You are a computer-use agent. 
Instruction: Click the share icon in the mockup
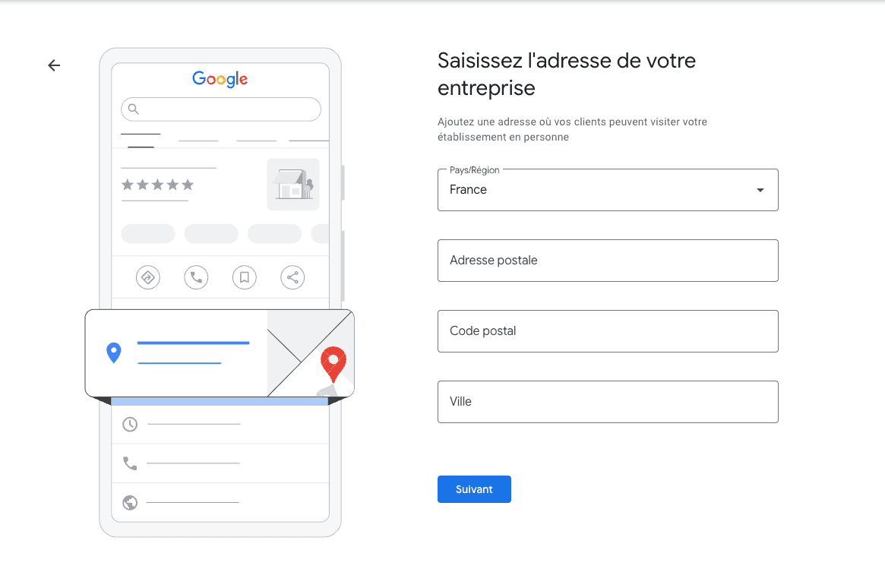[292, 277]
